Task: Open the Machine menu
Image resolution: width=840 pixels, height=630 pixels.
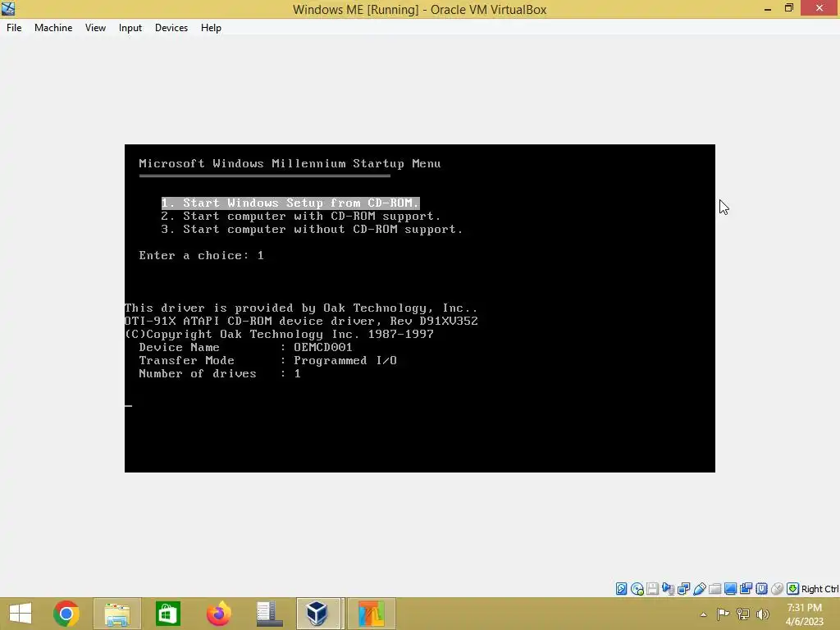Action: pyautogui.click(x=53, y=28)
